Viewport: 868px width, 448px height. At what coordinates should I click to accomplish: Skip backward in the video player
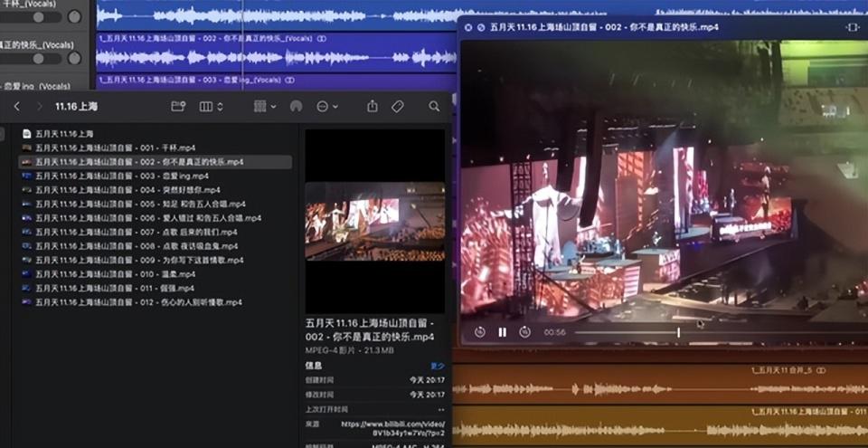480,331
